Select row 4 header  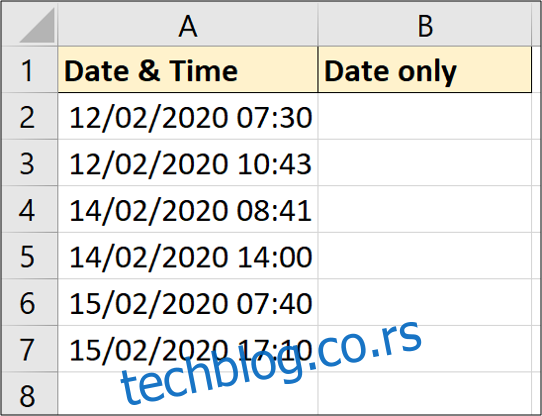[x=29, y=209]
